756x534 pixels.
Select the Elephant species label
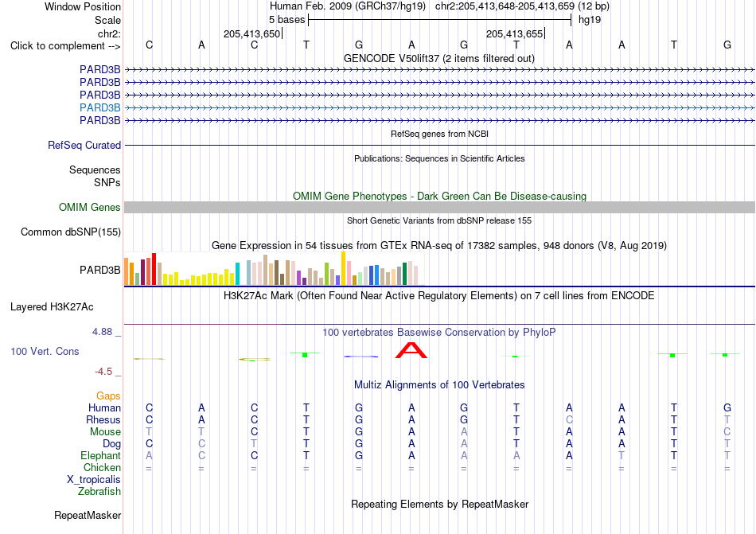pyautogui.click(x=100, y=455)
